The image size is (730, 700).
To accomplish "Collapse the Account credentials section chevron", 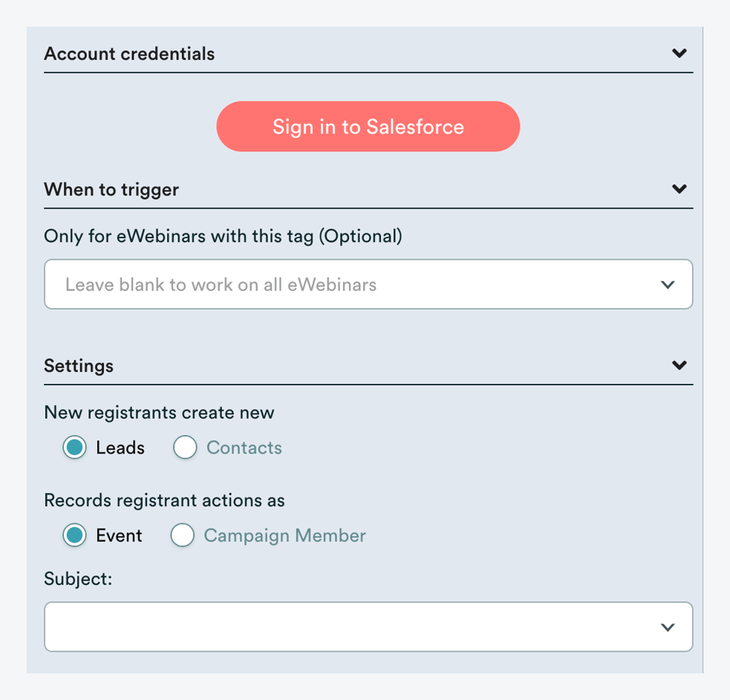I will 679,53.
